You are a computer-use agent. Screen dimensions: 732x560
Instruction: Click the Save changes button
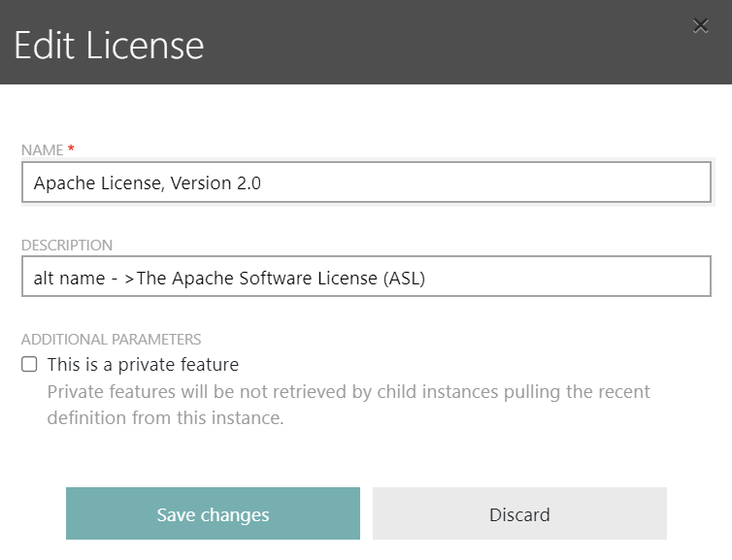click(x=213, y=513)
